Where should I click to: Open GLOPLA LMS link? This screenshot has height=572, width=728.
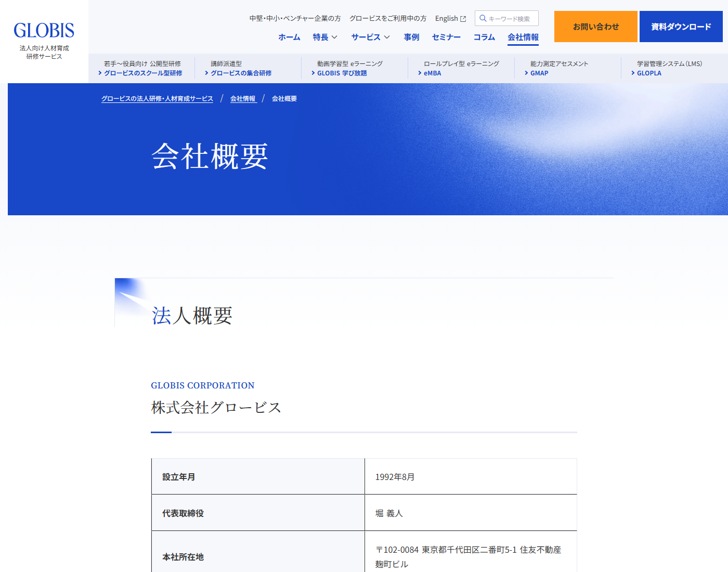point(649,73)
